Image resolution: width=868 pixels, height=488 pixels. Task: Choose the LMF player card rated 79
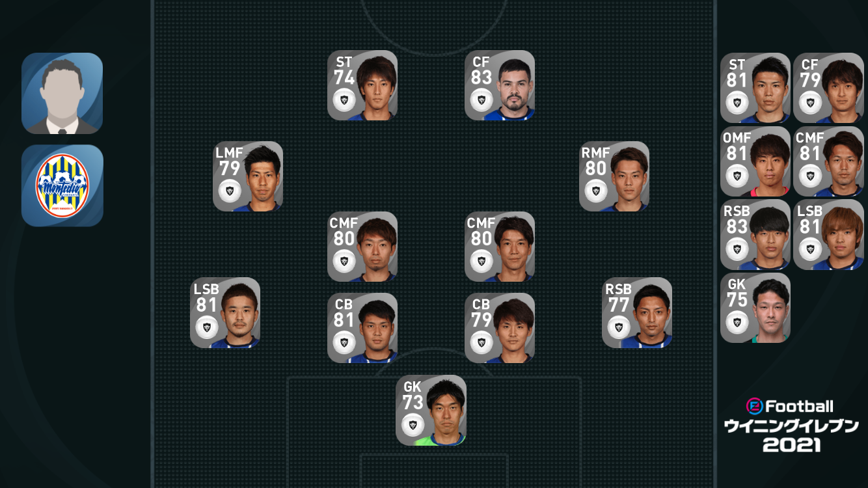click(x=248, y=176)
